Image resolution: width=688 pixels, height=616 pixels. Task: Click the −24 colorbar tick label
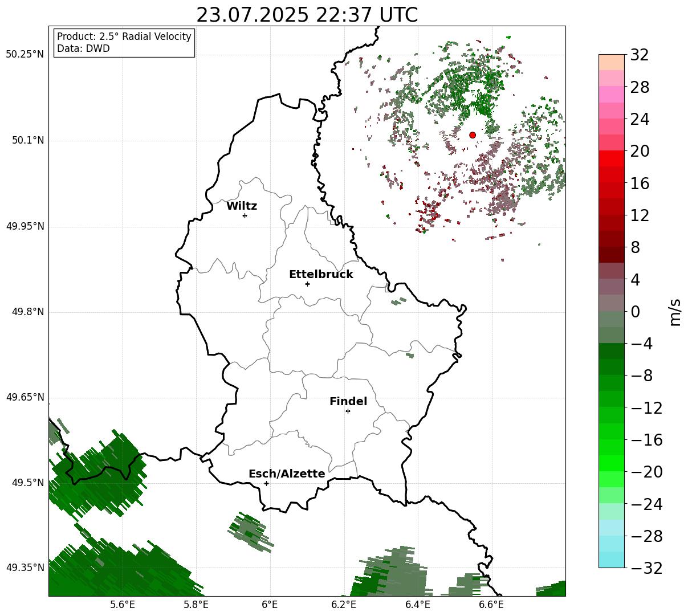(x=646, y=504)
